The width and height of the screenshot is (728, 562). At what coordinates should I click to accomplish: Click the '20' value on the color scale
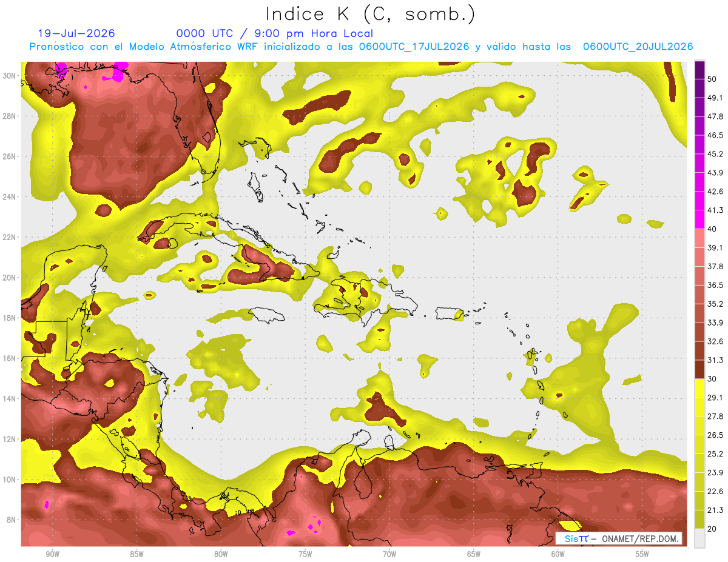(x=712, y=529)
